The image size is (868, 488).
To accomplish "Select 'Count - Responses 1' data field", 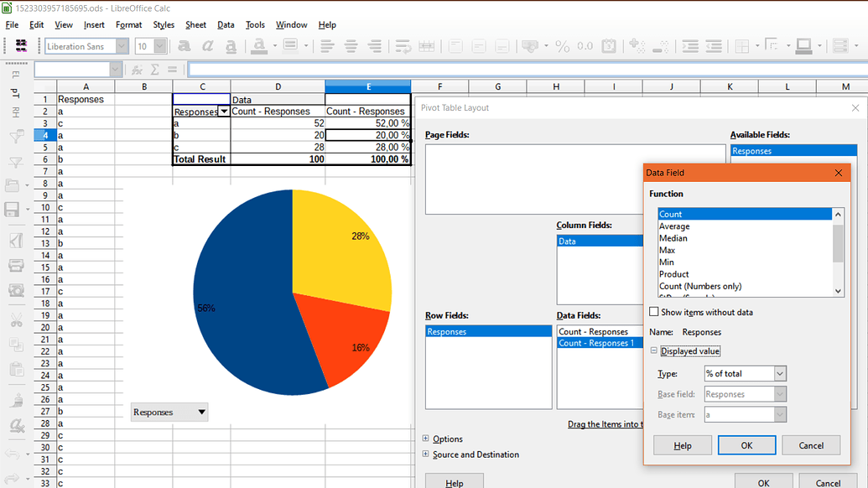I will 600,343.
